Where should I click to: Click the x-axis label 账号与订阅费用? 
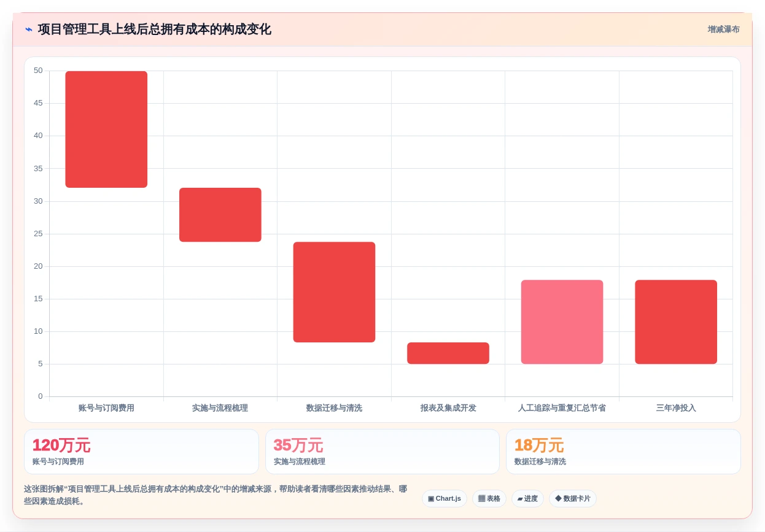pos(106,408)
